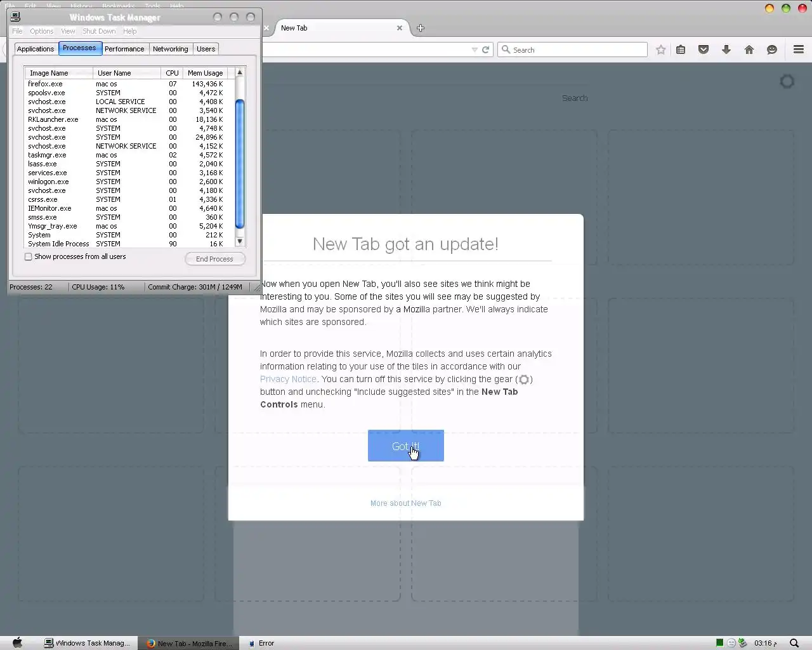Select the taskmgr.exe process row

(x=126, y=155)
